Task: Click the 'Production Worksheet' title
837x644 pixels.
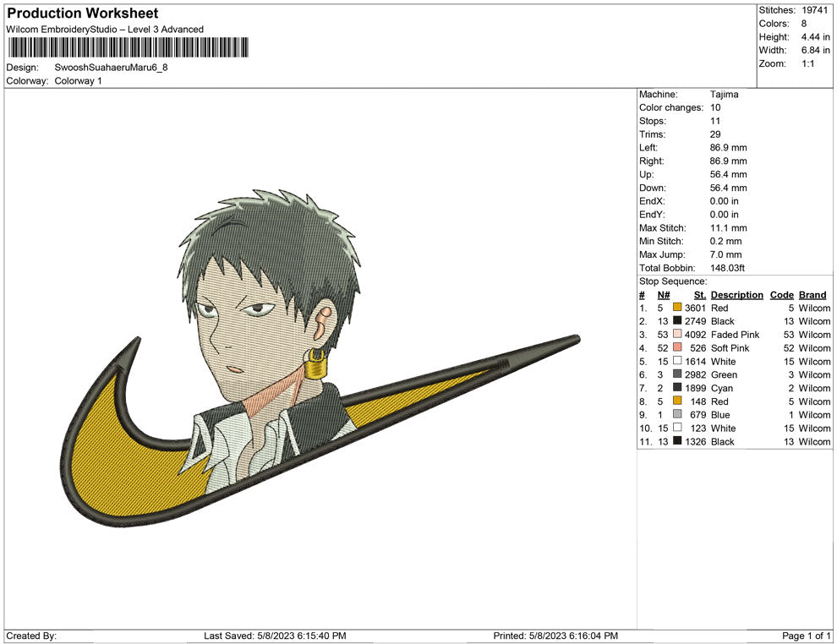Action: click(83, 14)
